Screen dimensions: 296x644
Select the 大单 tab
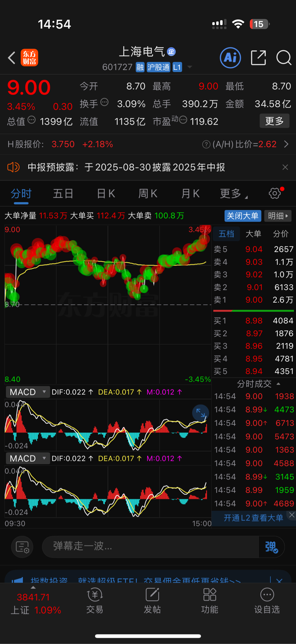pyautogui.click(x=253, y=234)
